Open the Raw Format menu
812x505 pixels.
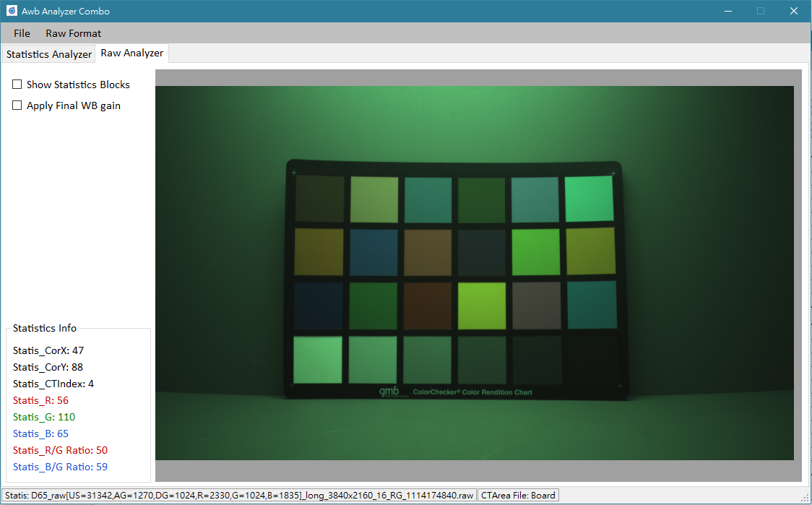(73, 33)
